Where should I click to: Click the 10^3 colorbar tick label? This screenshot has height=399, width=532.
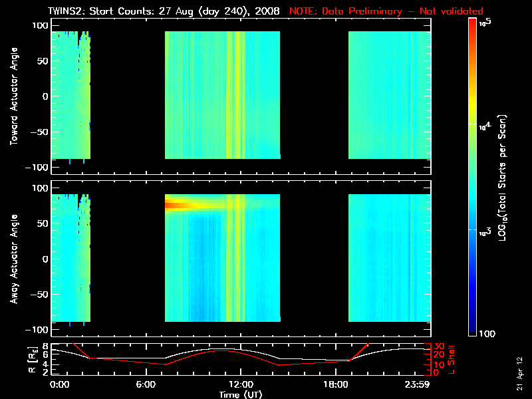(x=485, y=231)
